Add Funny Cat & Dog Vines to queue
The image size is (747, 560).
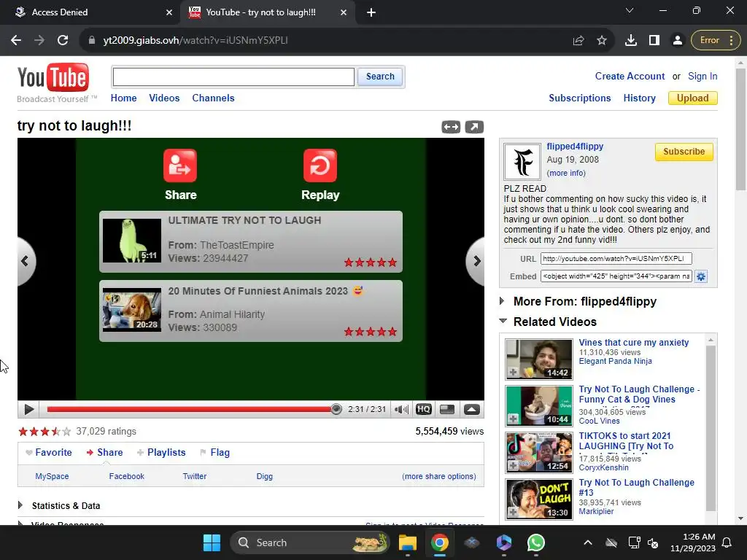(x=513, y=419)
